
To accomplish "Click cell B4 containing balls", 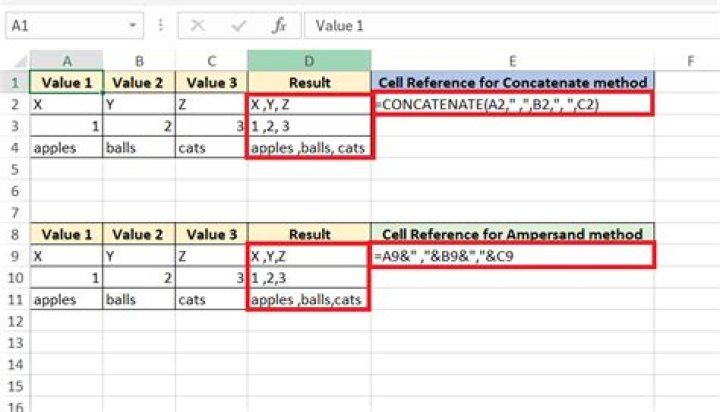I will click(139, 147).
